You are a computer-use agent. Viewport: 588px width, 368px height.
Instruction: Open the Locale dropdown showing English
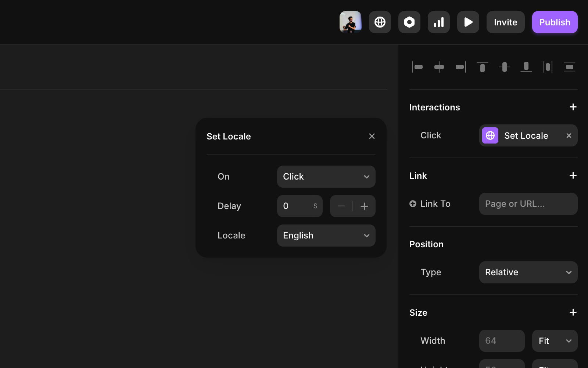[x=326, y=236]
